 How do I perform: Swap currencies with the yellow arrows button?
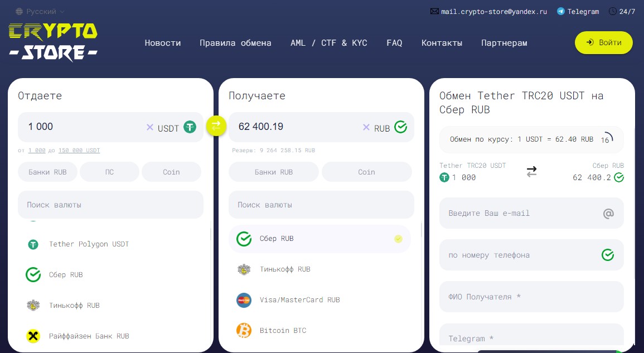click(x=216, y=125)
